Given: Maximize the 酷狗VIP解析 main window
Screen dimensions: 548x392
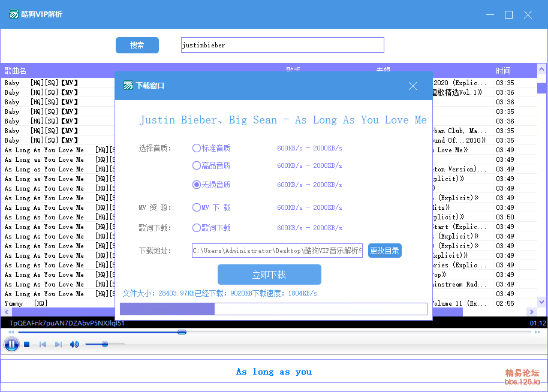Looking at the screenshot, I should click(508, 14).
